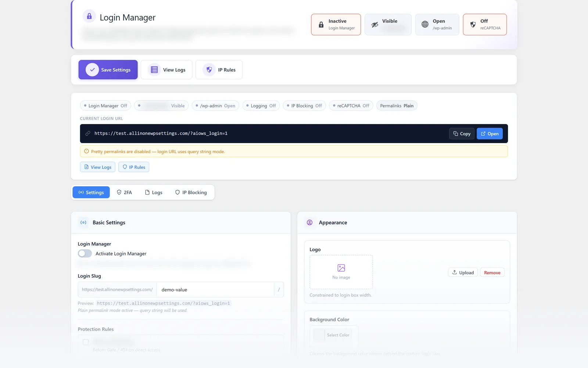Click the warning icon in permalinks notice
This screenshot has width=588, height=368.
[86, 151]
